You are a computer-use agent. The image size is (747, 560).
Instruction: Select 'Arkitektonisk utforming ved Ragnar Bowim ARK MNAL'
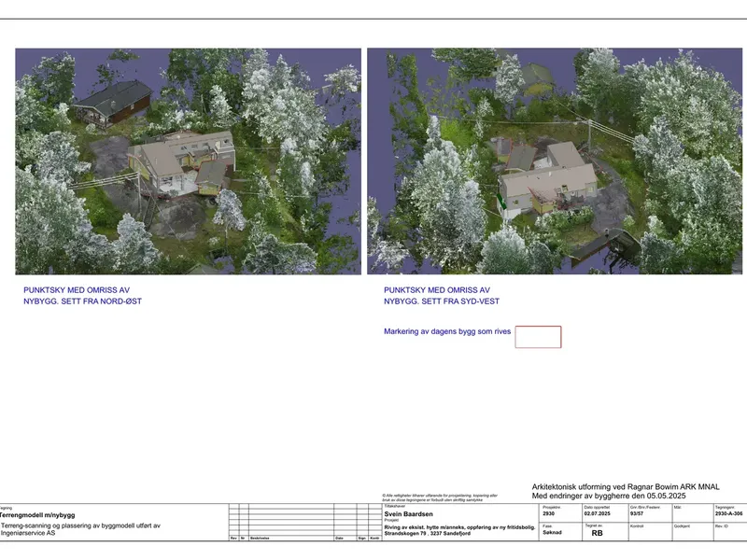pos(626,486)
